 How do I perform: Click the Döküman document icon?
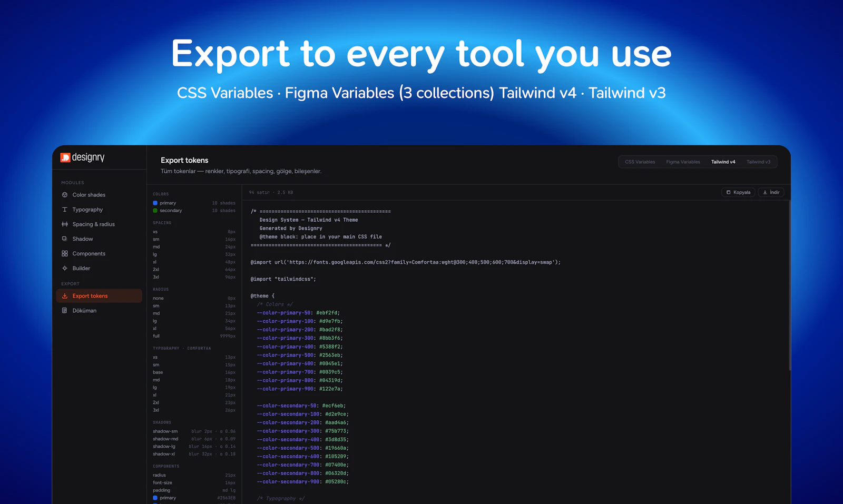point(65,311)
